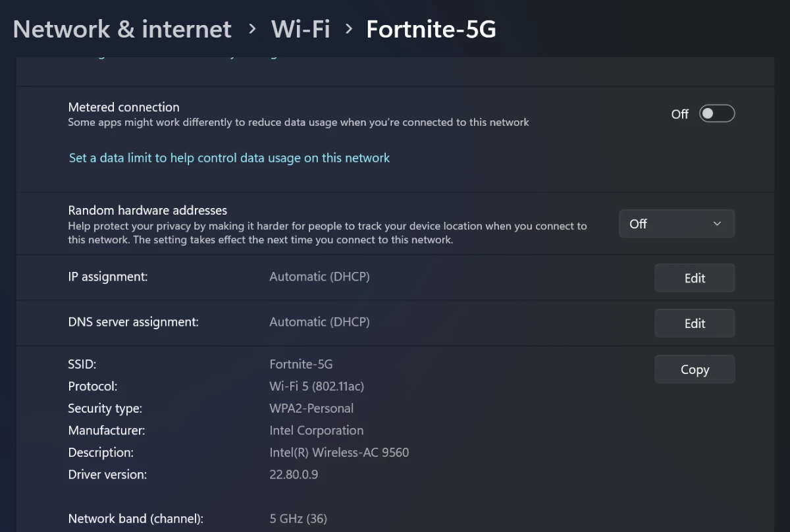Edit the IP assignment setting
Screen dimensions: 790x532
point(695,278)
